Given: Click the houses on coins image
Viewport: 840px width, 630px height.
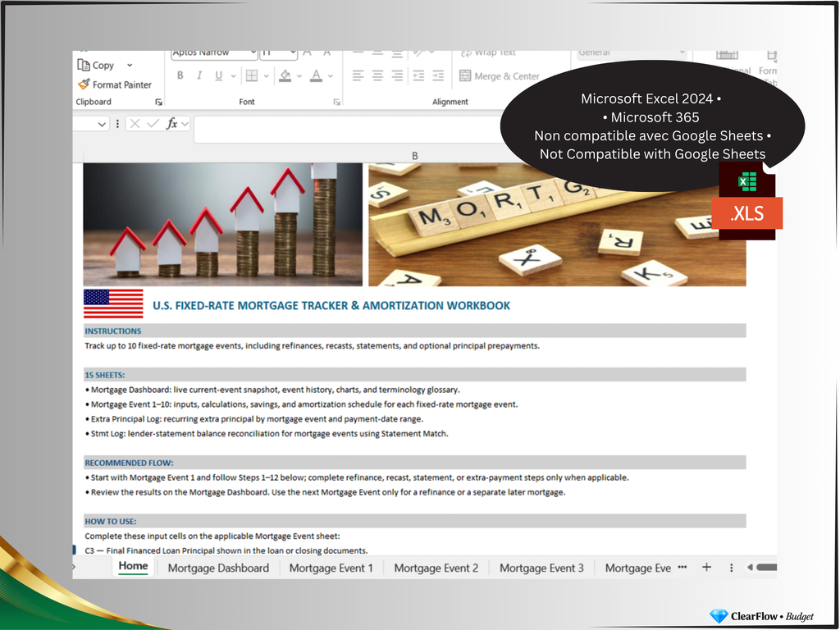Looking at the screenshot, I should [223, 225].
